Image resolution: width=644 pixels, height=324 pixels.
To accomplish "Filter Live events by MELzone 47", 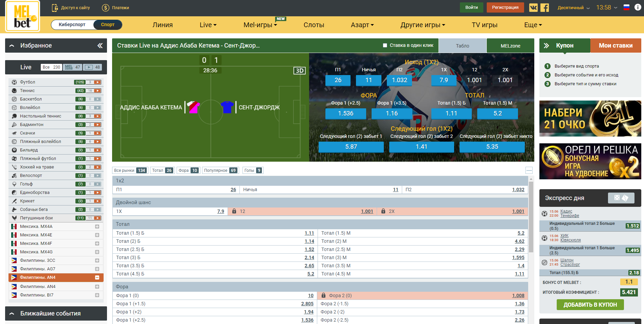I will point(72,67).
